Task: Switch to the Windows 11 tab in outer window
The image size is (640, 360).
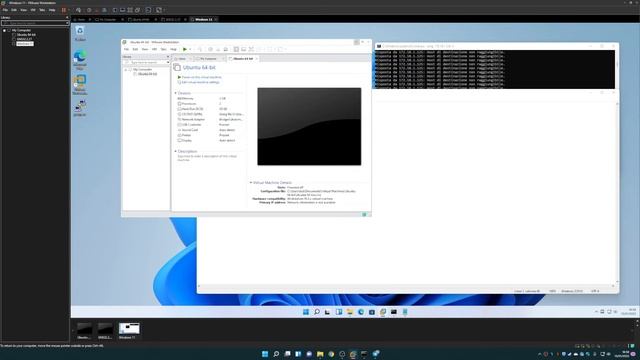Action: 204,19
